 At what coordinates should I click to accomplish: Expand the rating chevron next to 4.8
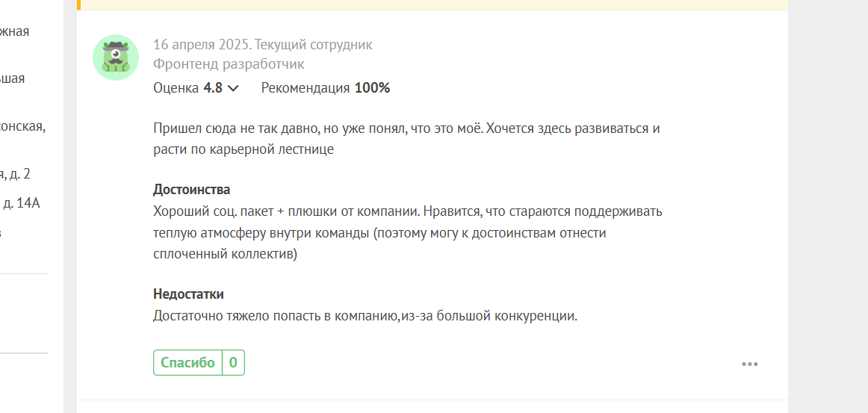click(234, 88)
